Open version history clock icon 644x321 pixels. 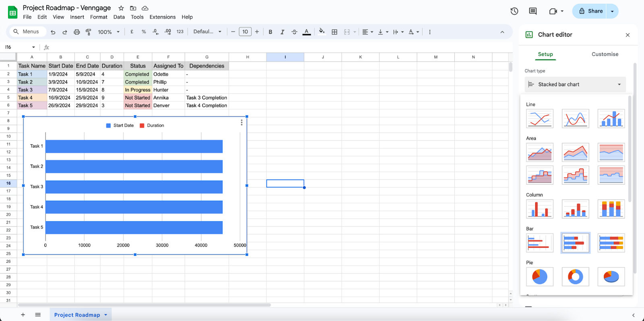514,11
